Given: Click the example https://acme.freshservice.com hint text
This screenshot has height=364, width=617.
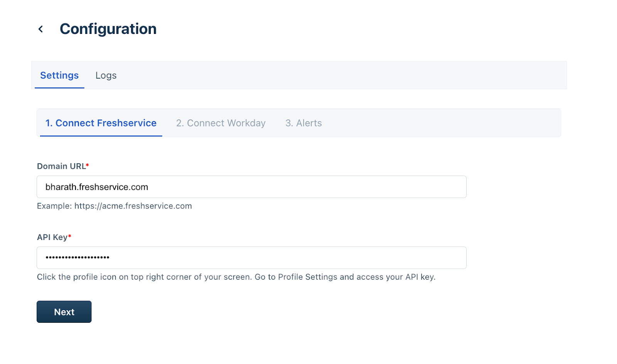Looking at the screenshot, I should [115, 206].
